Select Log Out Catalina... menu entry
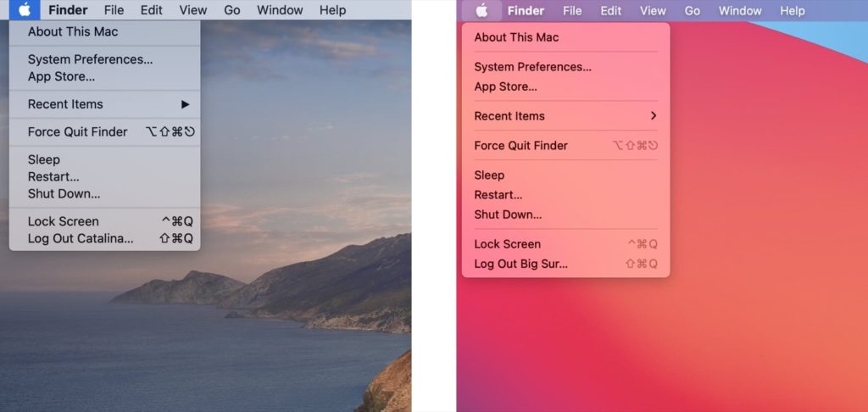The image size is (868, 412). click(x=81, y=238)
